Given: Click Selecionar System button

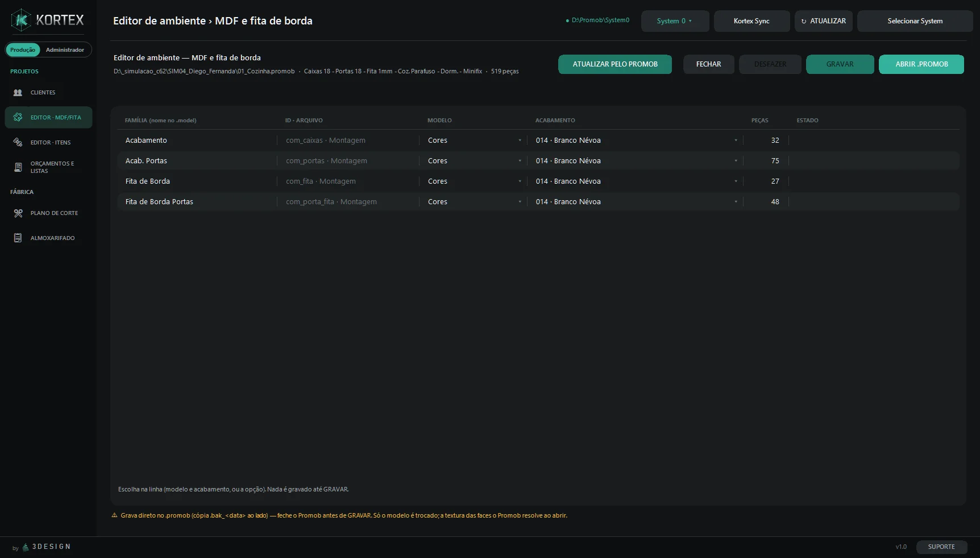Looking at the screenshot, I should tap(915, 21).
